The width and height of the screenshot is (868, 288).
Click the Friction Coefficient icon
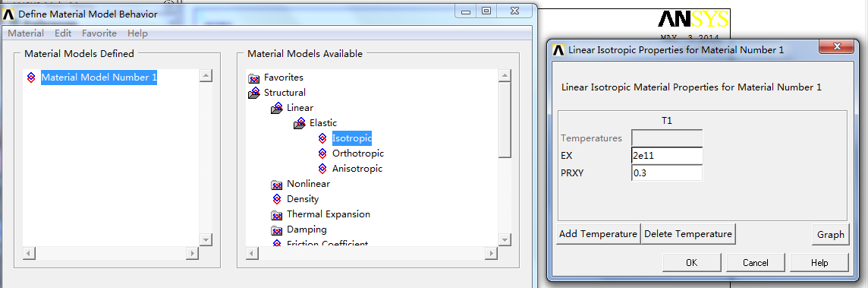tap(277, 242)
